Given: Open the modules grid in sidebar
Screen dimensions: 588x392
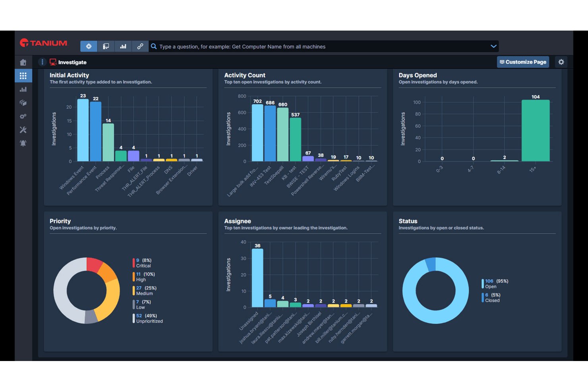Looking at the screenshot, I should [x=23, y=75].
